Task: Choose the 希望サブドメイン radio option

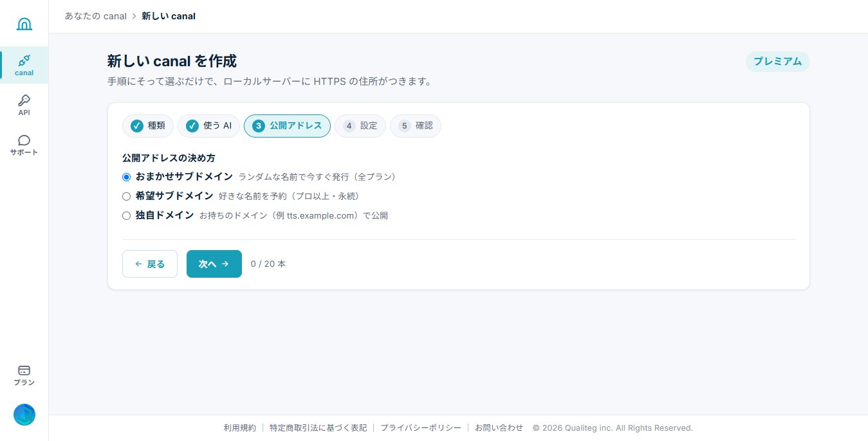Action: 127,196
